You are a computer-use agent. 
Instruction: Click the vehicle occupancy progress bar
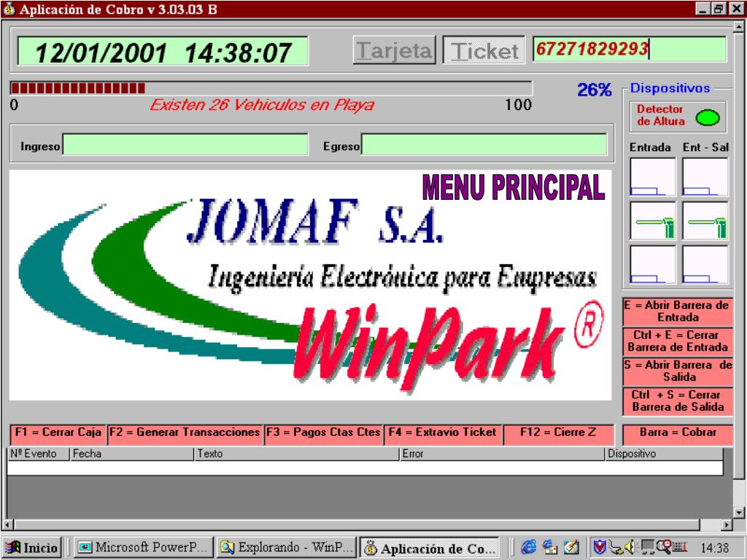coord(271,88)
